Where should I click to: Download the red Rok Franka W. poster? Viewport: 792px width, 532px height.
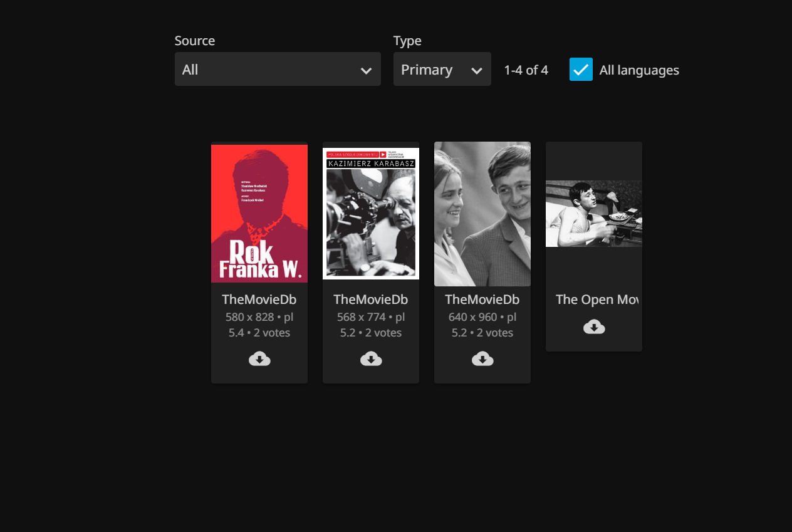click(259, 359)
